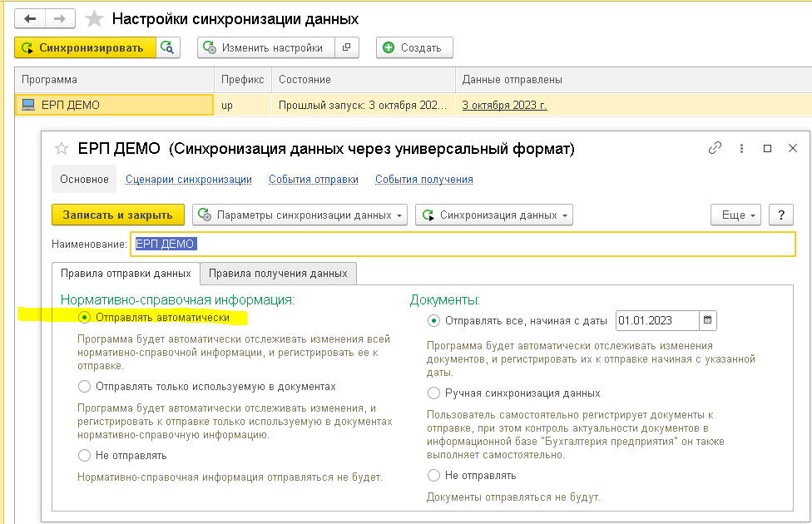Click the question mark help button
Viewport: 812px width, 524px height.
[780, 215]
